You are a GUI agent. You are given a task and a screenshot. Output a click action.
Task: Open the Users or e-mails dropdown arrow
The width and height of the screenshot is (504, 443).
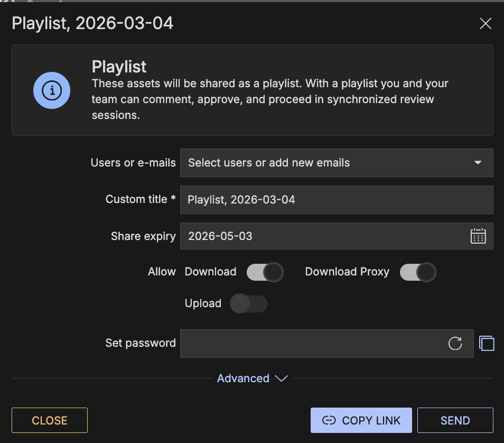coord(478,163)
